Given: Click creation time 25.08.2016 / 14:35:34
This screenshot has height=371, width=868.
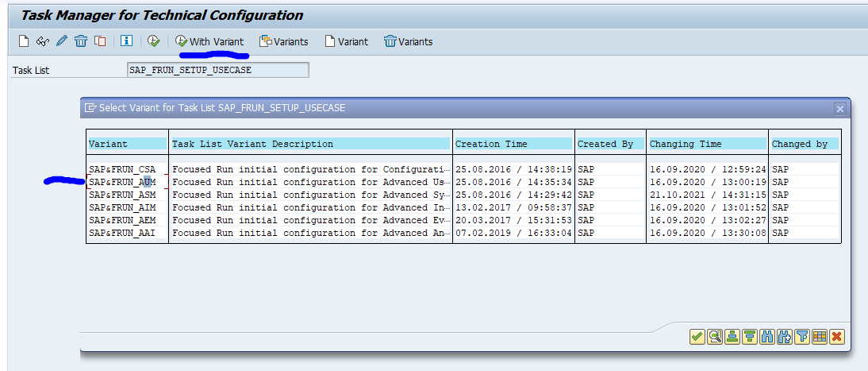Looking at the screenshot, I should click(x=513, y=182).
